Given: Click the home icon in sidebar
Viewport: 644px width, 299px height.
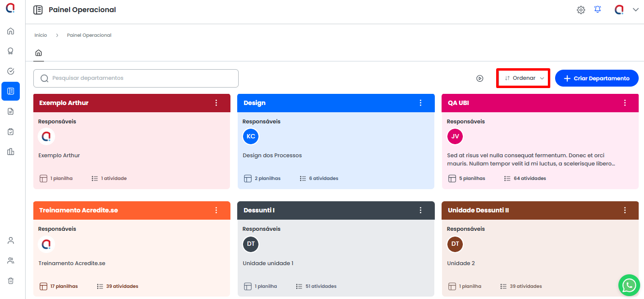Looking at the screenshot, I should [x=11, y=31].
